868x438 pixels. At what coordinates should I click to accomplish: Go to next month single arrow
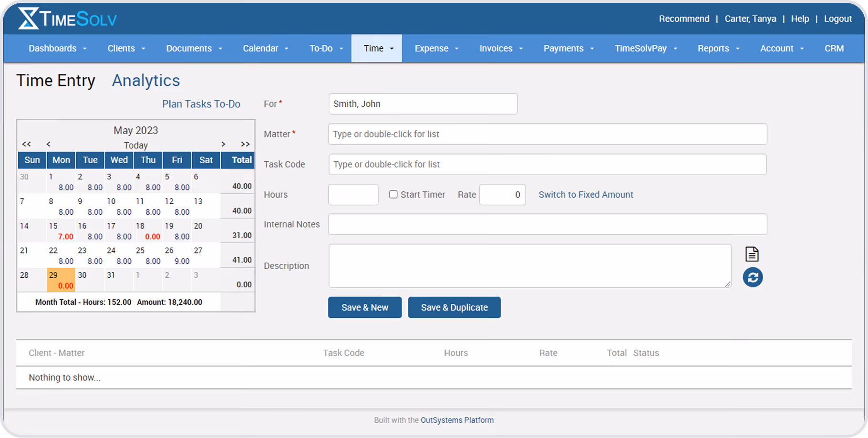[223, 144]
